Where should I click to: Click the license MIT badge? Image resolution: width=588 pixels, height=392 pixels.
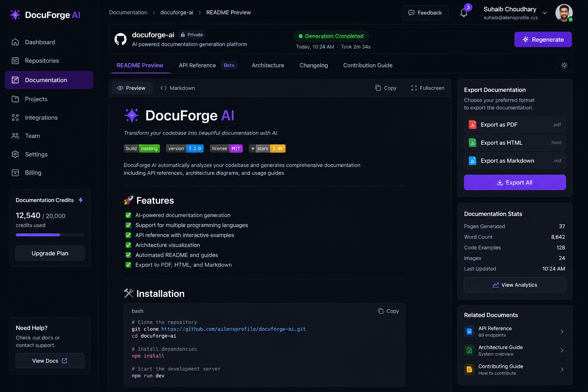coord(226,149)
